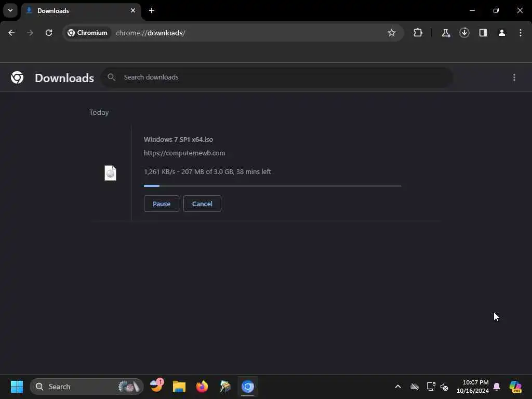Click the muted volume tray icon
The width and height of the screenshot is (532, 399).
pyautogui.click(x=444, y=387)
